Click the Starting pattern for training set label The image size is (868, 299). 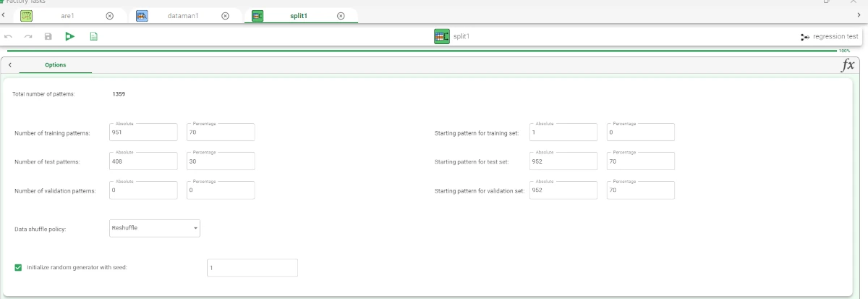(x=477, y=133)
